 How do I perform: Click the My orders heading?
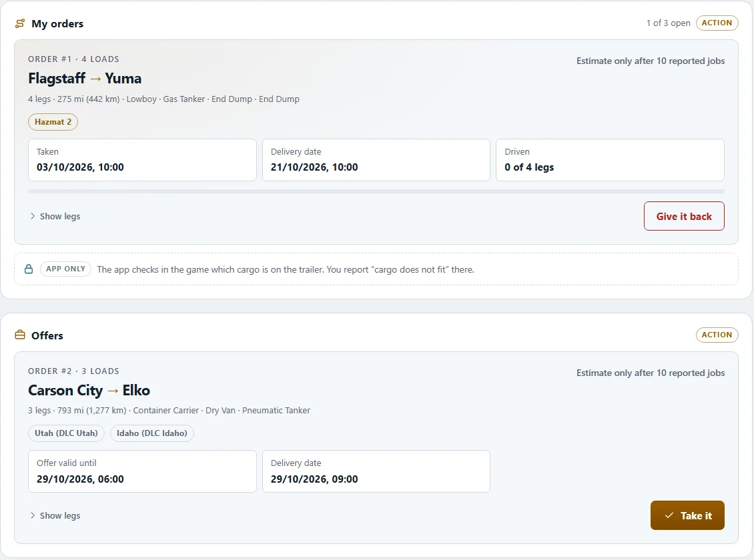pyautogui.click(x=57, y=23)
